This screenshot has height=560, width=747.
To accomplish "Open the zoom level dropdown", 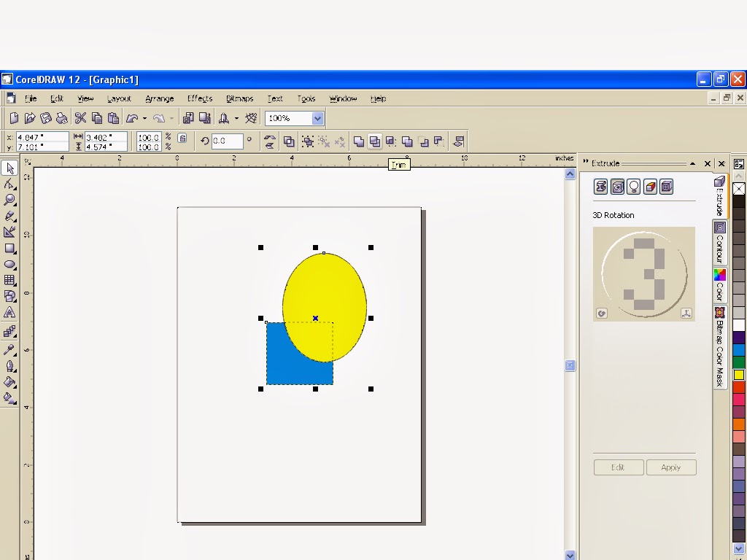I will [x=318, y=118].
